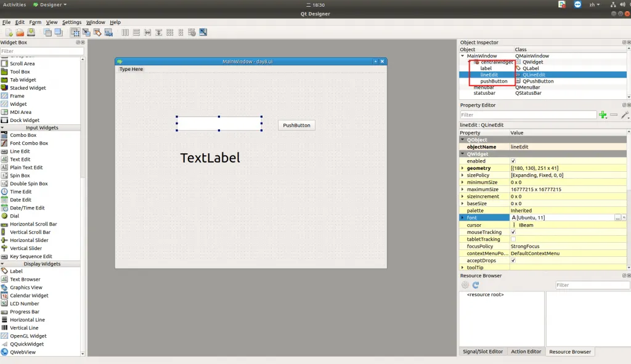631x364 pixels.
Task: Switch to Edit Signals/Slots mode icon
Action: pyautogui.click(x=86, y=32)
